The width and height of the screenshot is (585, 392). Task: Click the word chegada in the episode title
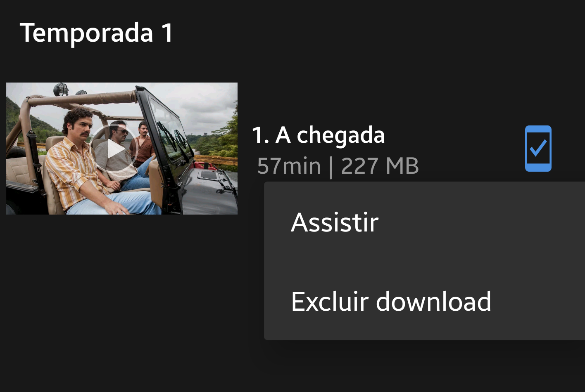tap(341, 135)
